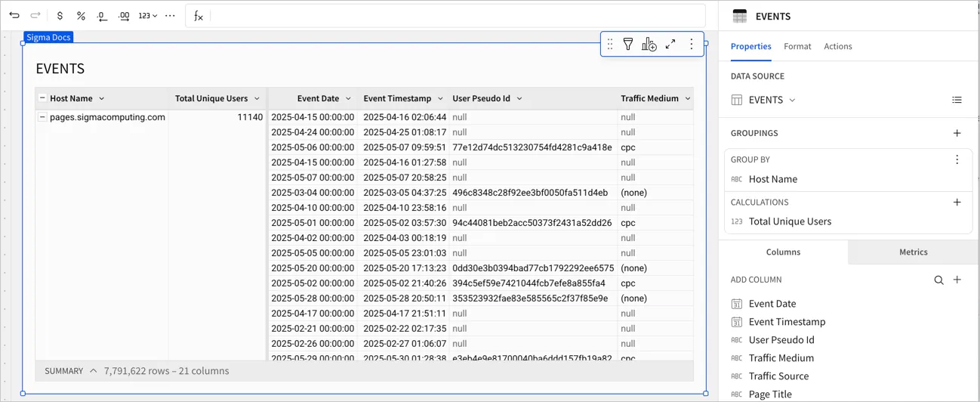Image resolution: width=980 pixels, height=402 pixels.
Task: Open the 123 number format dropdown
Action: coord(147,16)
